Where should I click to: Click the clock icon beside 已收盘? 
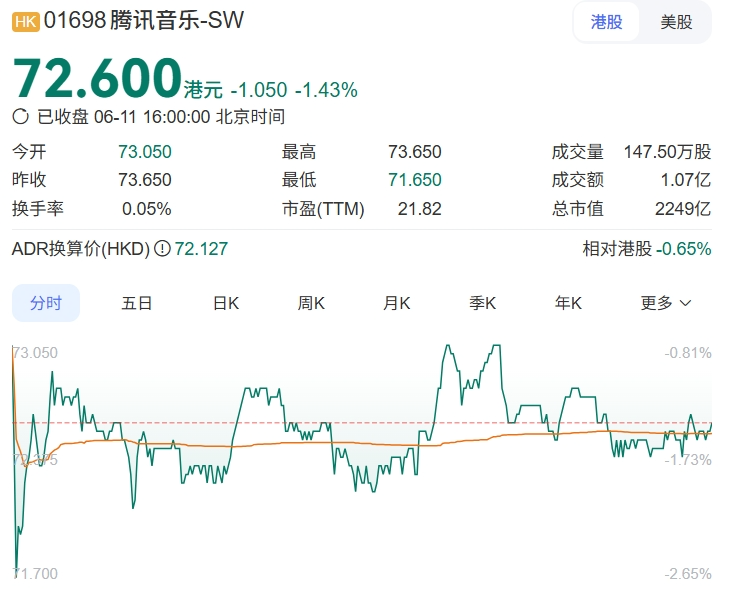(21, 116)
